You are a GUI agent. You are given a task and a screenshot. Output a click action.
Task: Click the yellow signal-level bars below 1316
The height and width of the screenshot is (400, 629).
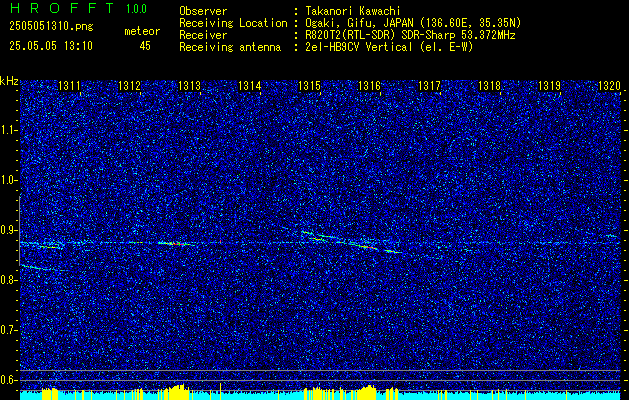click(x=368, y=392)
